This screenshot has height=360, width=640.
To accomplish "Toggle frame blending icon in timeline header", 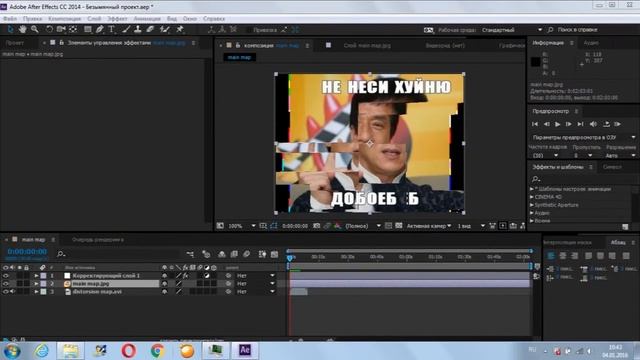I will [x=234, y=254].
